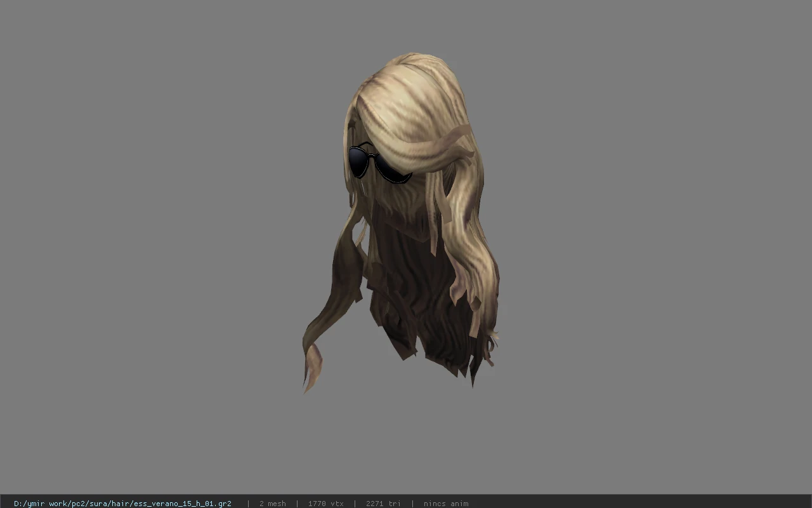This screenshot has width=812, height=508.
Task: Click the 'nincs anim' status entry
Action: tap(446, 504)
